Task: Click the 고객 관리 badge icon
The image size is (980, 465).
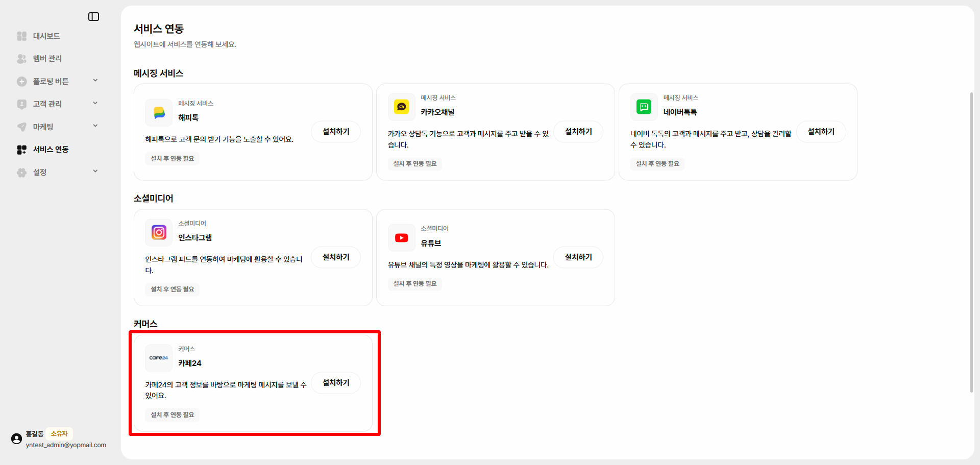Action: click(x=21, y=104)
